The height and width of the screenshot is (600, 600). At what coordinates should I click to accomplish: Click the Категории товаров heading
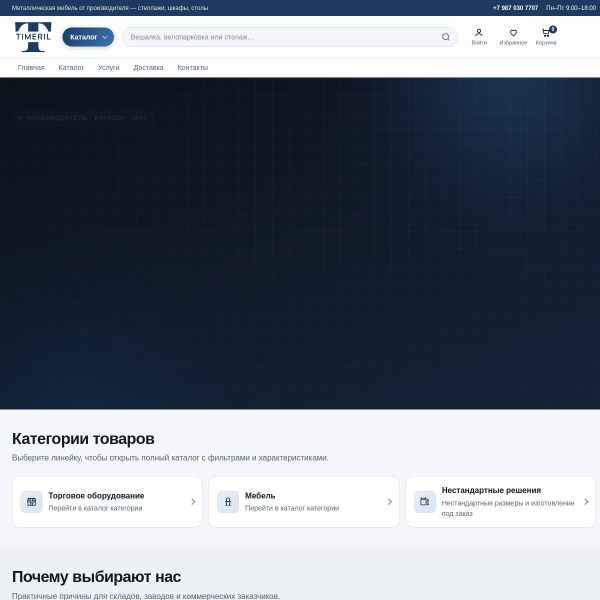coord(83,439)
